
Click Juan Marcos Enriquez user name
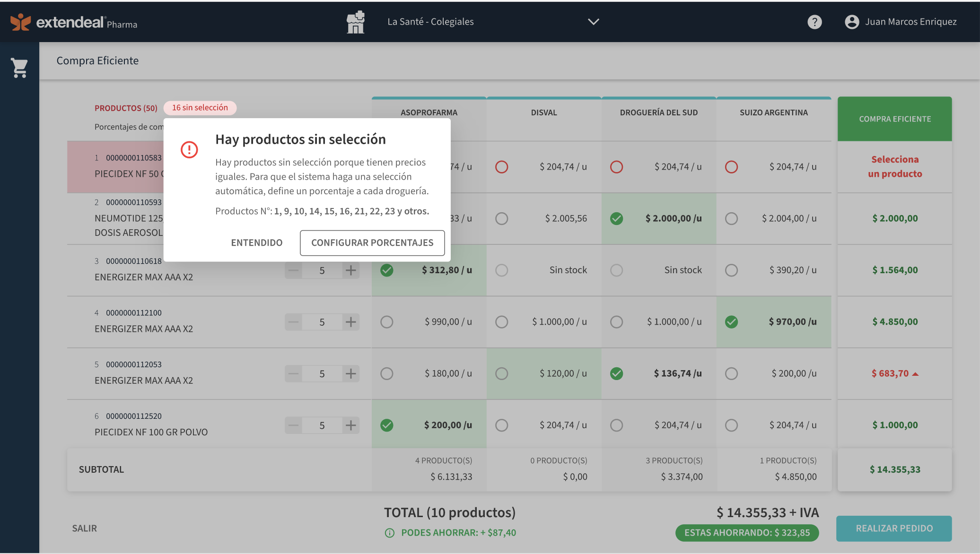[911, 22]
